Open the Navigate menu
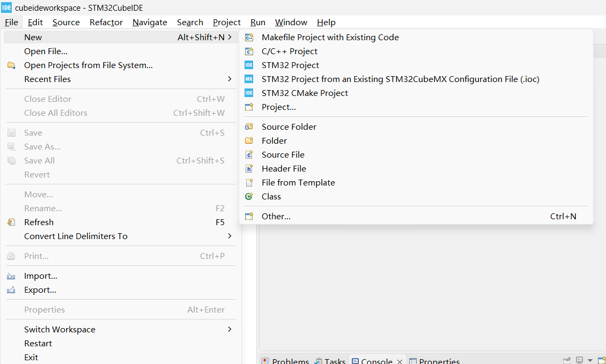 (150, 23)
